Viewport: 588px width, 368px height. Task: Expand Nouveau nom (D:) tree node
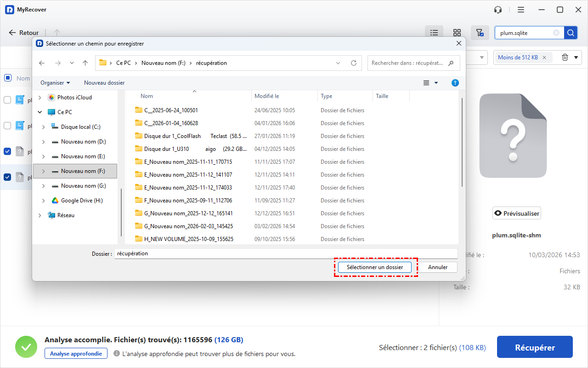click(44, 142)
